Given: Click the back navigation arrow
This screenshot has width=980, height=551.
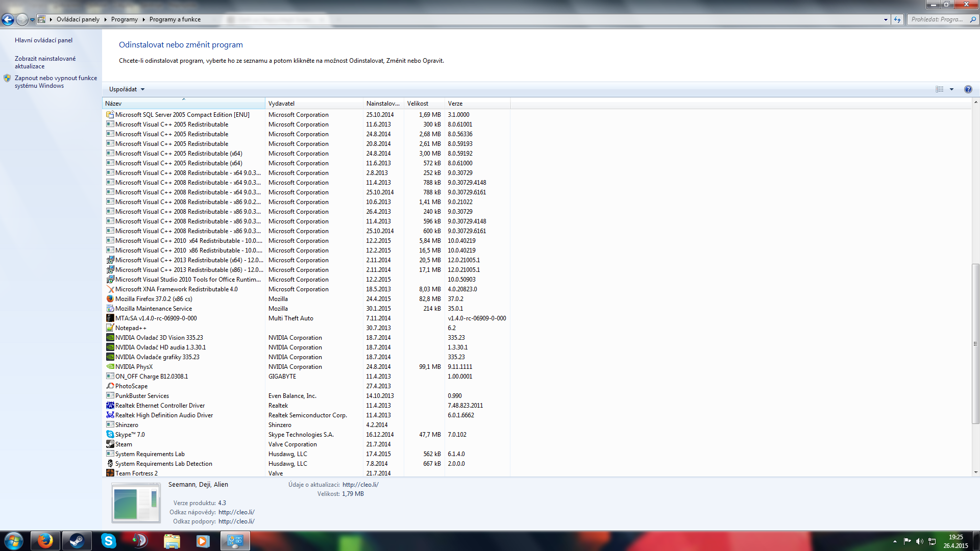Looking at the screenshot, I should pos(8,19).
